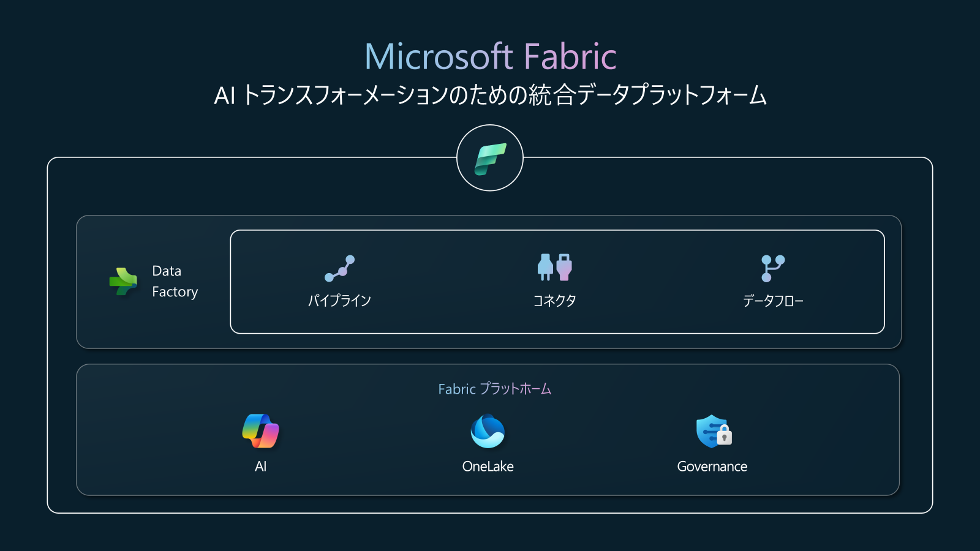The image size is (980, 551).
Task: Click the Governance shield lock icon
Action: click(x=714, y=431)
